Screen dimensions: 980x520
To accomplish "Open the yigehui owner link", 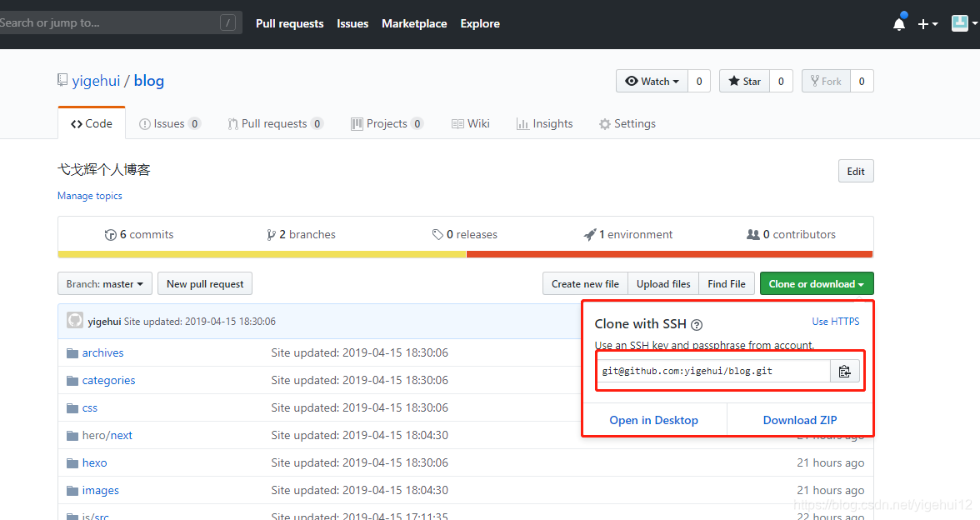I will click(x=97, y=81).
